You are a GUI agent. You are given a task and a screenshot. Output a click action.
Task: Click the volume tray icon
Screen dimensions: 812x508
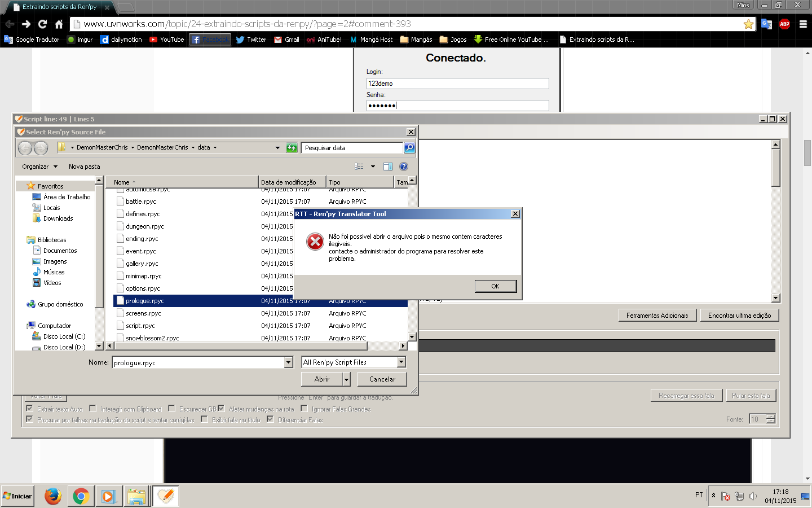(x=753, y=496)
